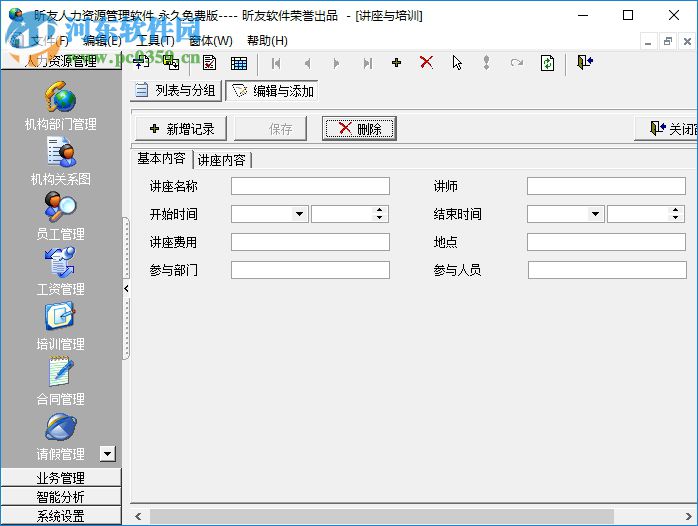Open the 工具(T) menu

coord(155,41)
